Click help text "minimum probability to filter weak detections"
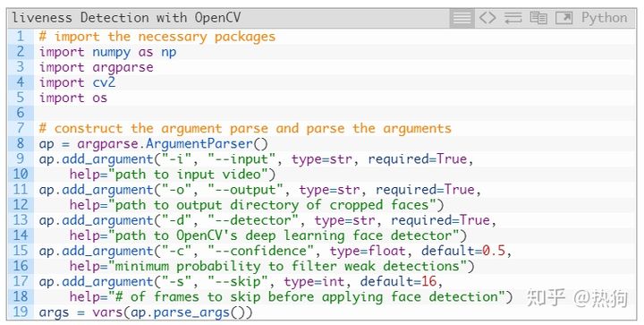Viewport: 644px width, 325px height. (287, 266)
